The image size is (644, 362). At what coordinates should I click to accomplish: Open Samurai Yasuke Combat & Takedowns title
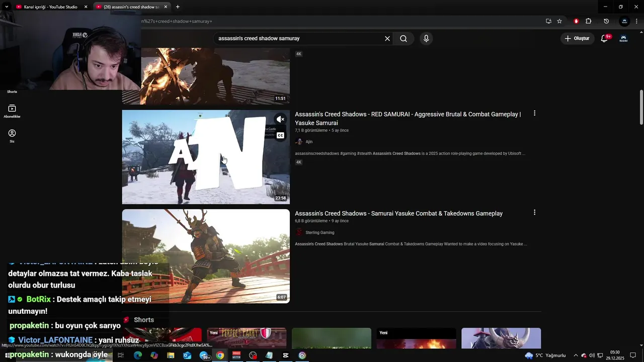pyautogui.click(x=398, y=214)
